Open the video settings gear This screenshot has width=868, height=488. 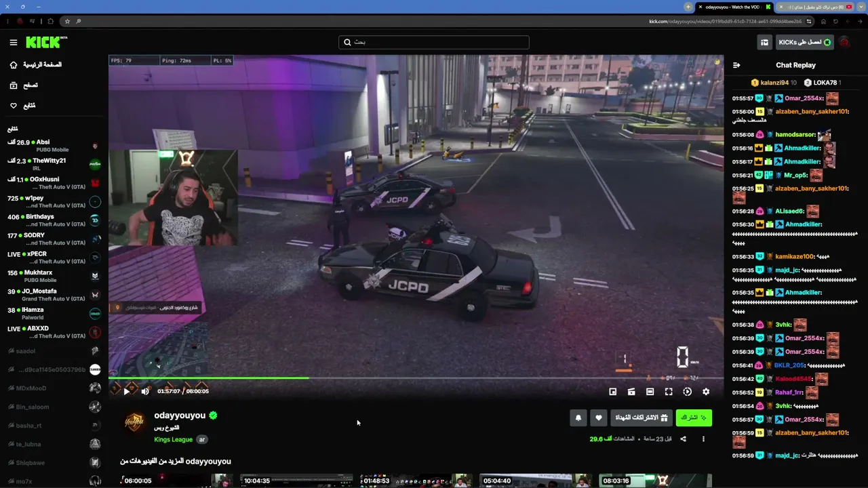[706, 392]
